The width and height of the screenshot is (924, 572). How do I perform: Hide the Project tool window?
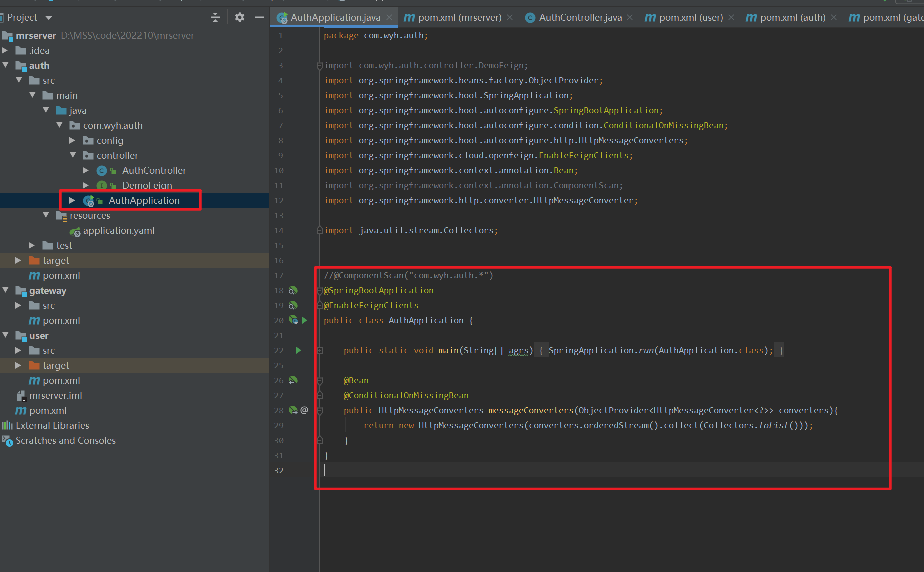259,18
